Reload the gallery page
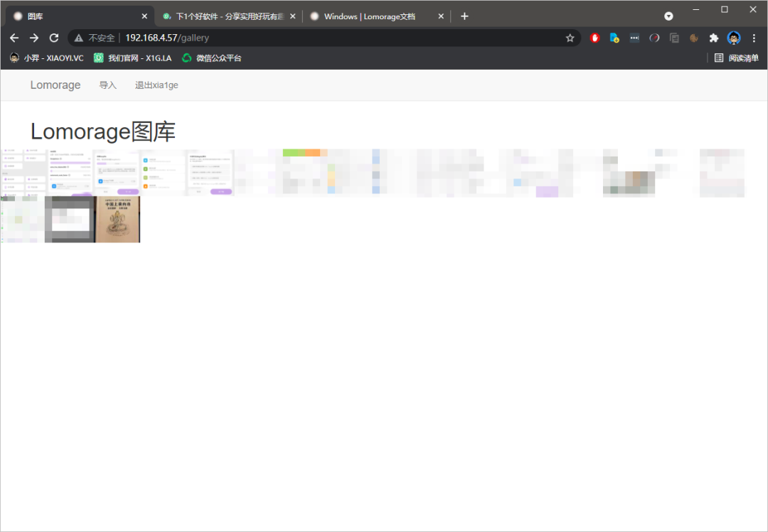The height and width of the screenshot is (532, 768). point(54,38)
